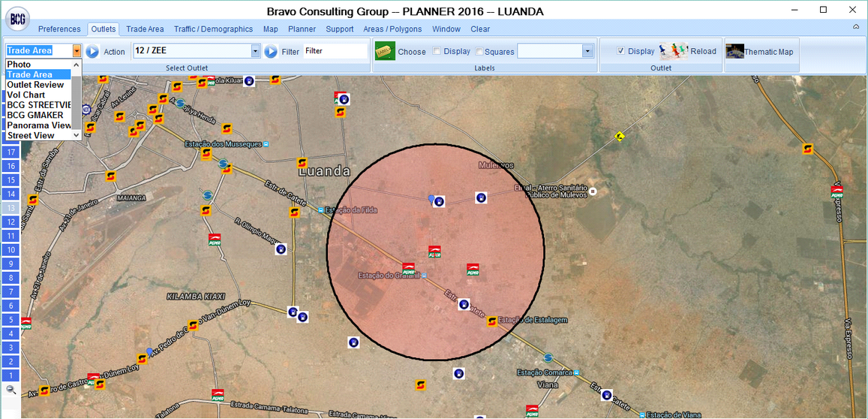This screenshot has width=868, height=419.
Task: Click the Reload outlet button
Action: pos(703,51)
